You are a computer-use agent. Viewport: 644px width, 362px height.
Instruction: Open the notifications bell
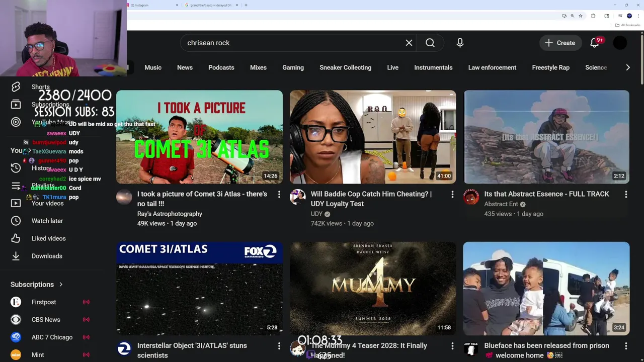[x=595, y=43]
